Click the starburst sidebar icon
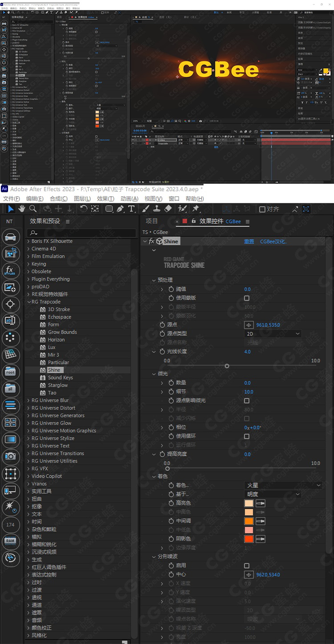334x644 pixels. pos(11,507)
